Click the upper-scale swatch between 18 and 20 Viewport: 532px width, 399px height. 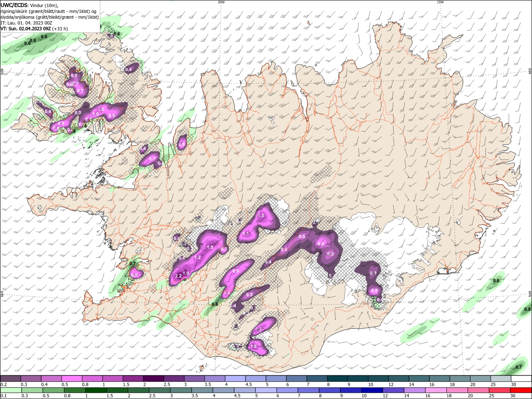point(459,379)
